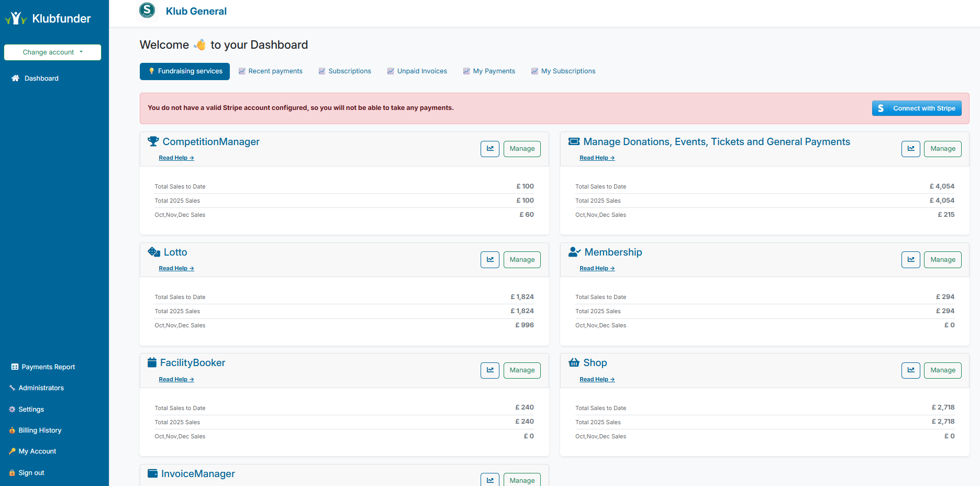
Task: Switch to the Recent payments tab
Action: pos(271,71)
